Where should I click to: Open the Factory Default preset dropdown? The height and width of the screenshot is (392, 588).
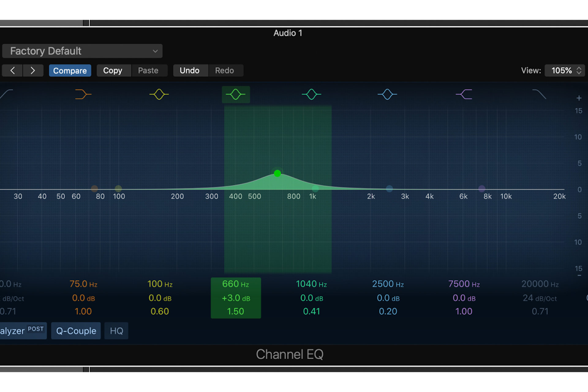click(x=82, y=51)
